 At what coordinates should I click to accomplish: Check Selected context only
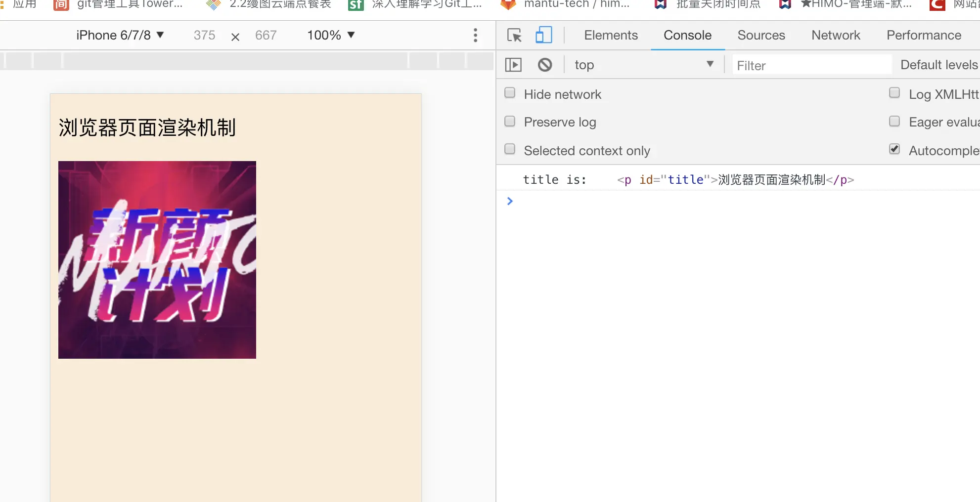click(x=510, y=149)
